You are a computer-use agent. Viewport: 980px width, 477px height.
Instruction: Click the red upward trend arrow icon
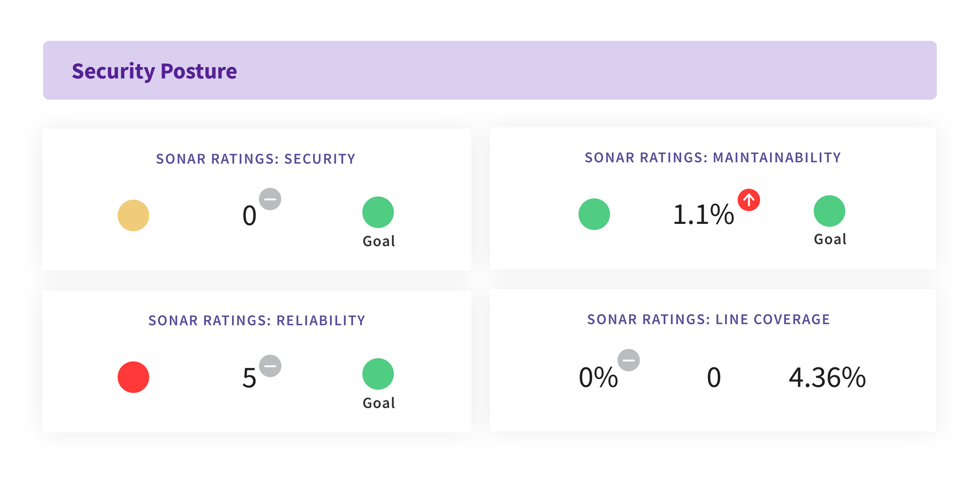(748, 199)
